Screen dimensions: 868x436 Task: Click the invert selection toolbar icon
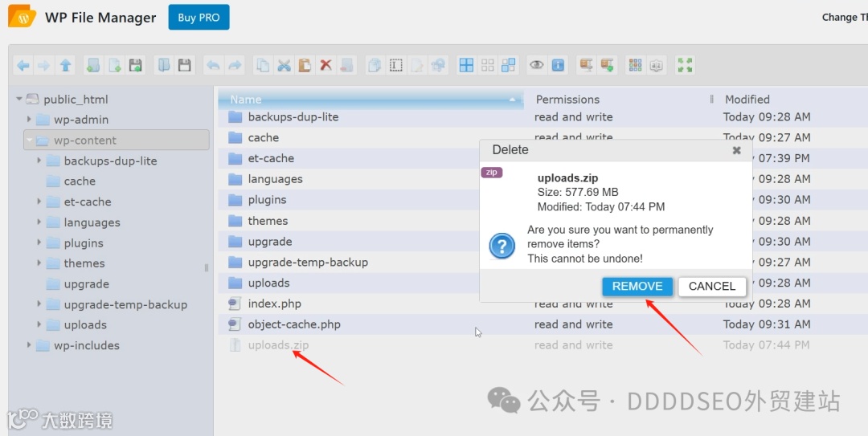tap(508, 65)
